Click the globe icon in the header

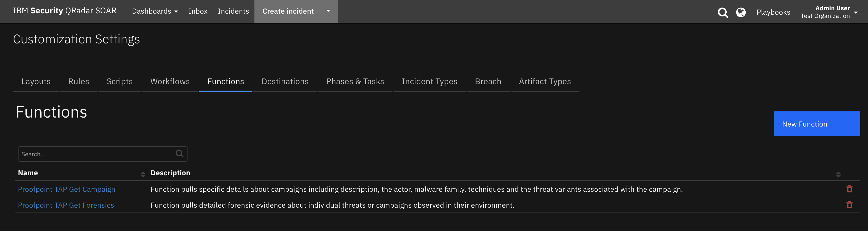coord(741,13)
